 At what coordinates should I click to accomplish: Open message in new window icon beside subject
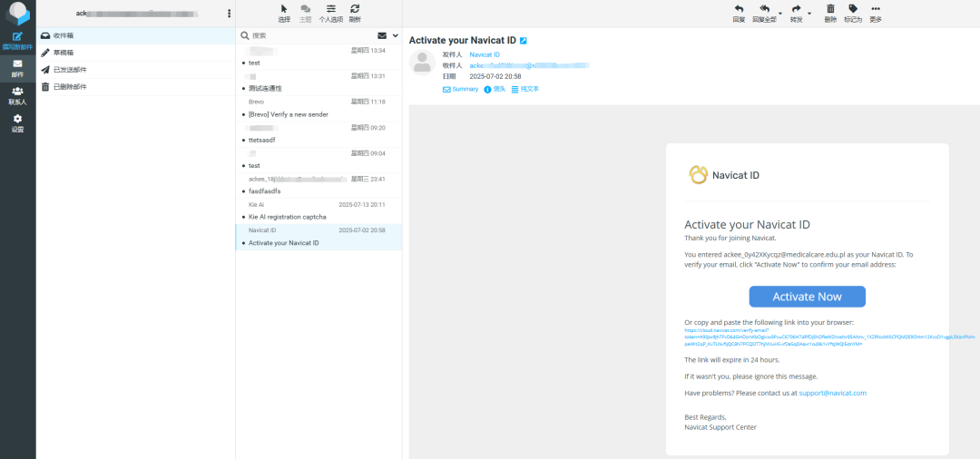pos(523,41)
